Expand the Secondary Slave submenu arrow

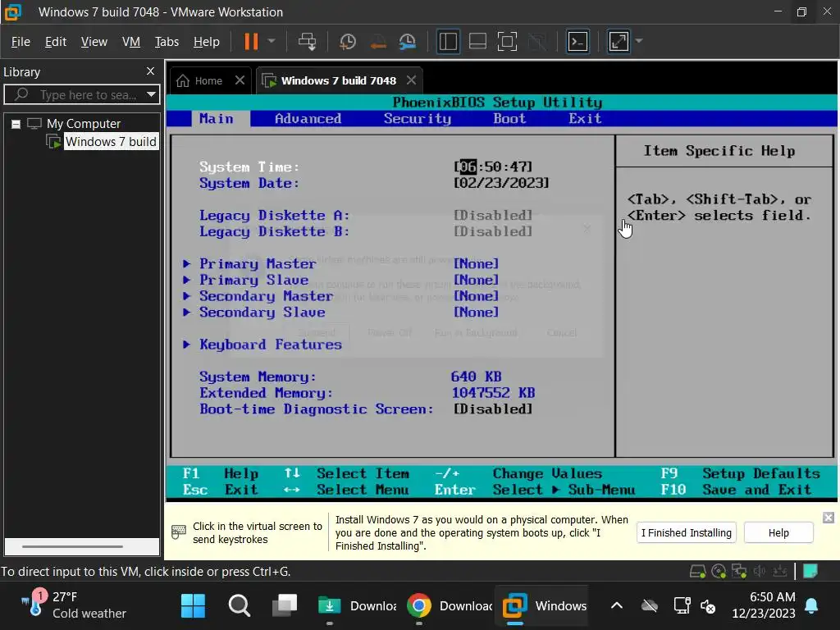click(186, 312)
